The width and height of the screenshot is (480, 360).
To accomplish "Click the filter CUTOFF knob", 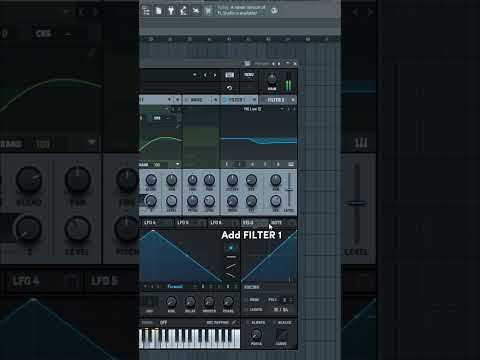I will coord(232,180).
